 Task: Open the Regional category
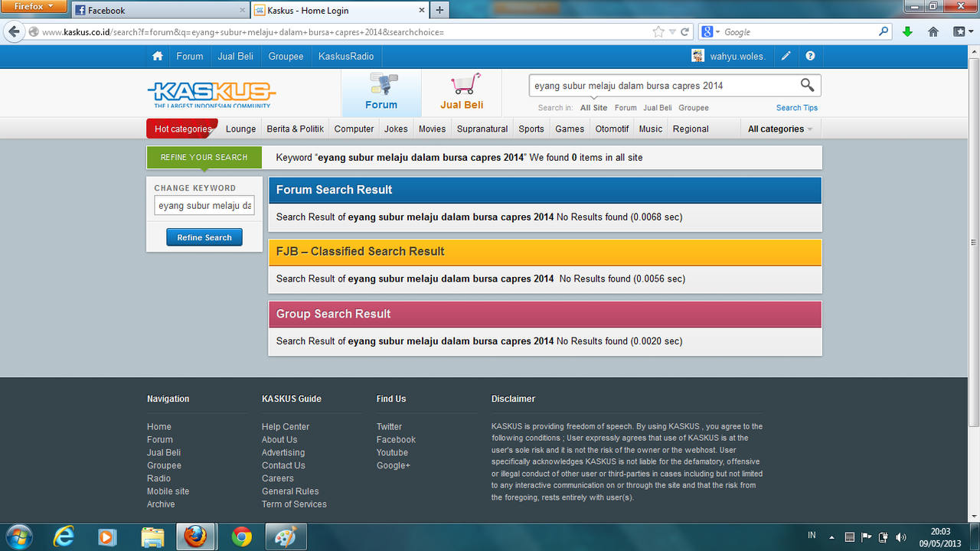[x=691, y=129]
